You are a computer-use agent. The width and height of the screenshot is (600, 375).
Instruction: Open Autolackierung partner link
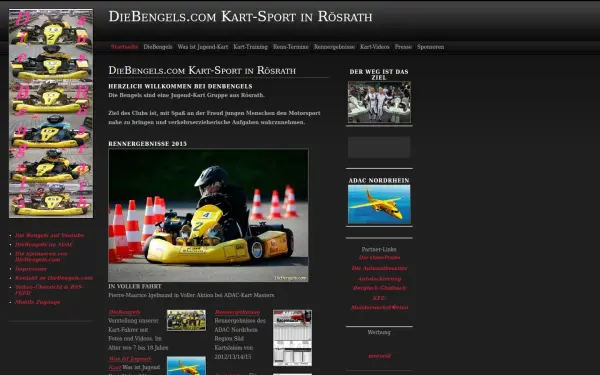(380, 279)
